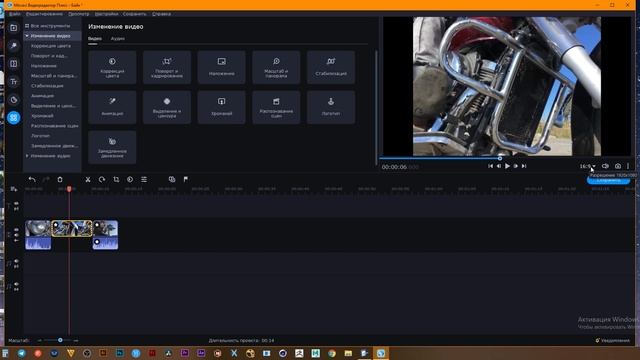Viewport: 640px width, 360px height.
Task: Open the Filters magic wand sidebar icon
Action: (x=13, y=46)
